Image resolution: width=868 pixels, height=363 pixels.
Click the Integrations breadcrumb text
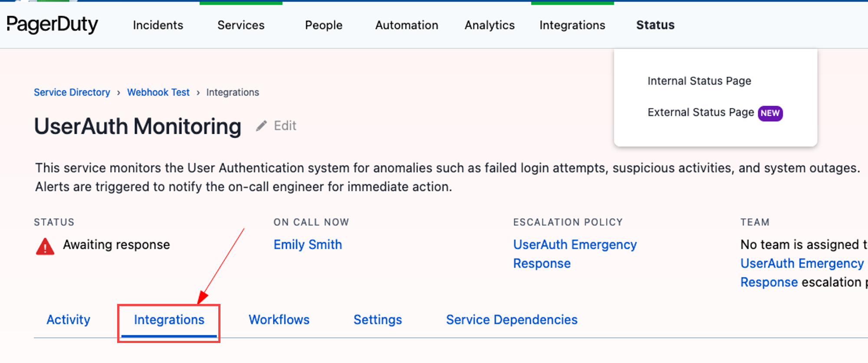coord(233,92)
